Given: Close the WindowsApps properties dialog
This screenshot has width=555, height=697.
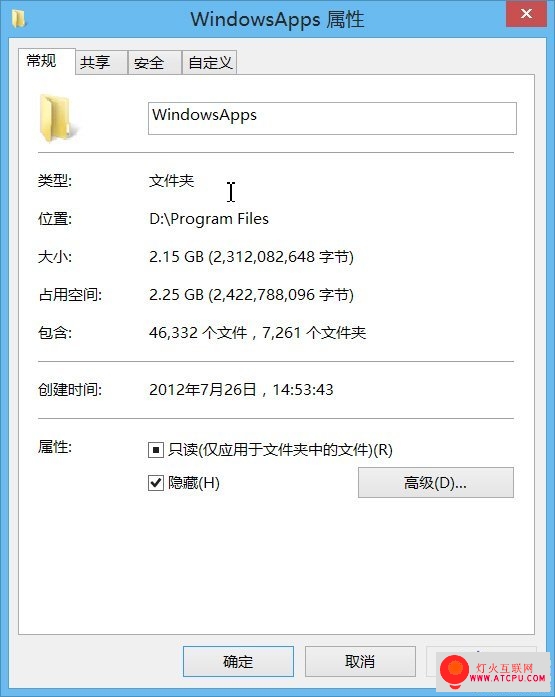Looking at the screenshot, I should pyautogui.click(x=526, y=14).
